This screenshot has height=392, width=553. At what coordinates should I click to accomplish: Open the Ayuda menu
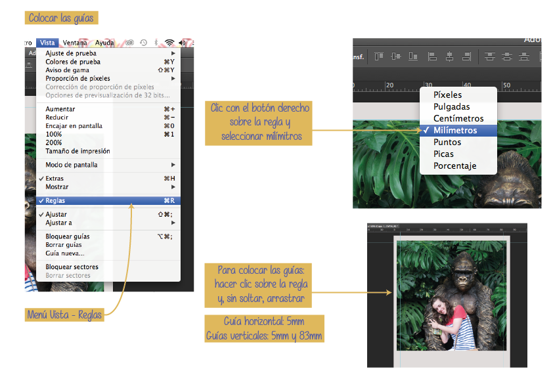click(x=104, y=43)
